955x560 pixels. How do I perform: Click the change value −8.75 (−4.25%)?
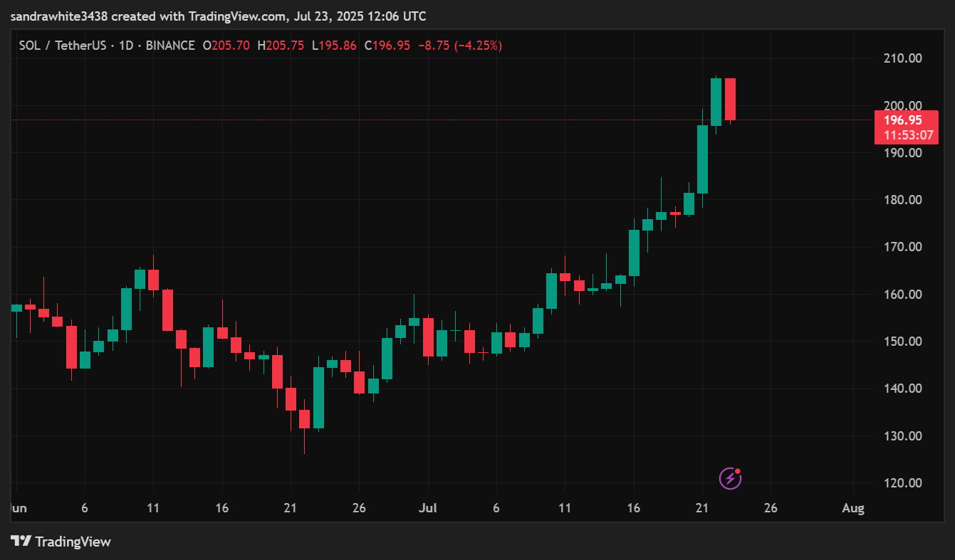point(460,46)
